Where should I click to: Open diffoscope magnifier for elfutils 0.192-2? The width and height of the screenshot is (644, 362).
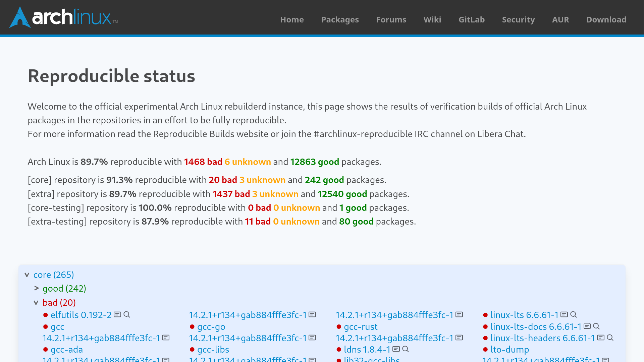(x=127, y=314)
